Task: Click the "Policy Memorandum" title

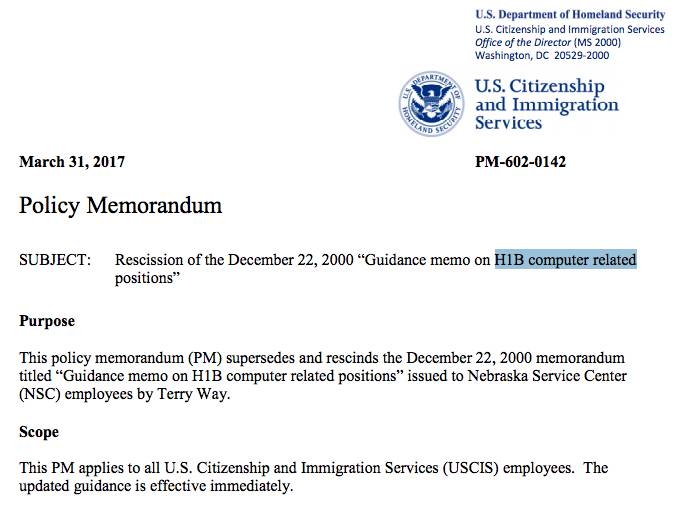Action: (x=120, y=207)
